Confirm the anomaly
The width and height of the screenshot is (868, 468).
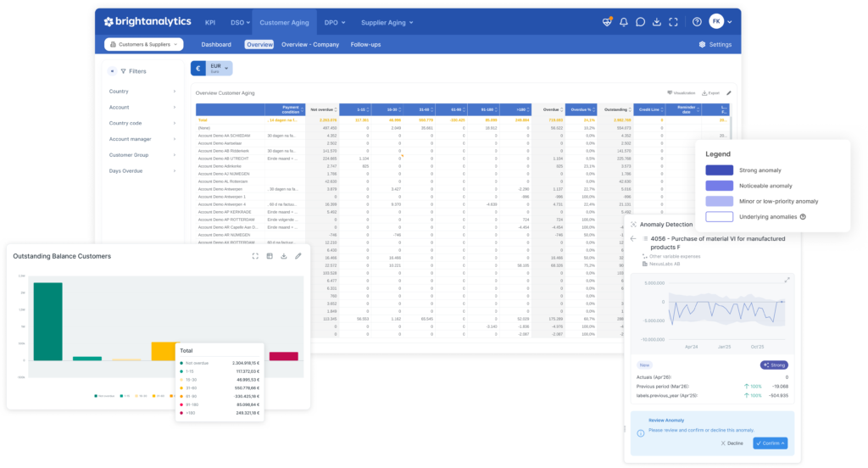[x=770, y=443]
